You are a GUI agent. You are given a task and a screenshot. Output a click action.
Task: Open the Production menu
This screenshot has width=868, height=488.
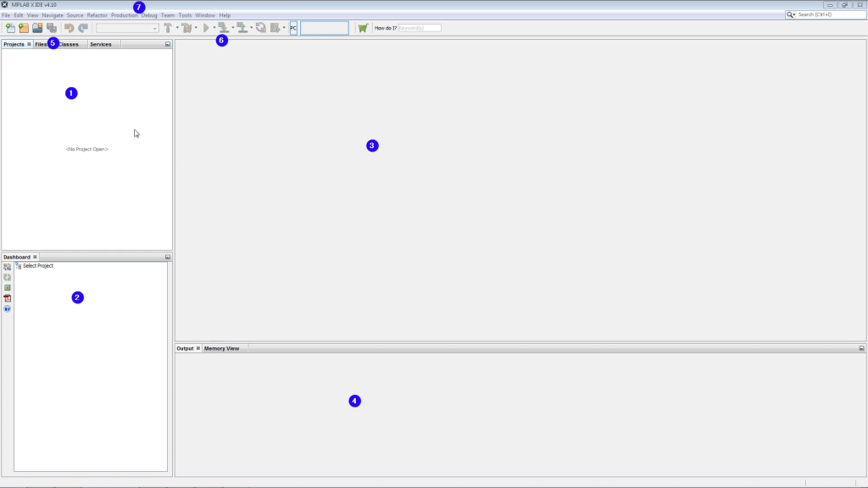click(x=124, y=14)
